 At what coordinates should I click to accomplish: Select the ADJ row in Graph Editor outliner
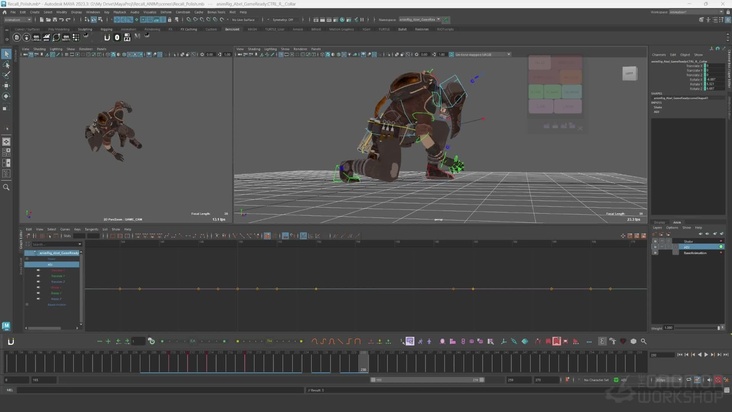tap(51, 265)
